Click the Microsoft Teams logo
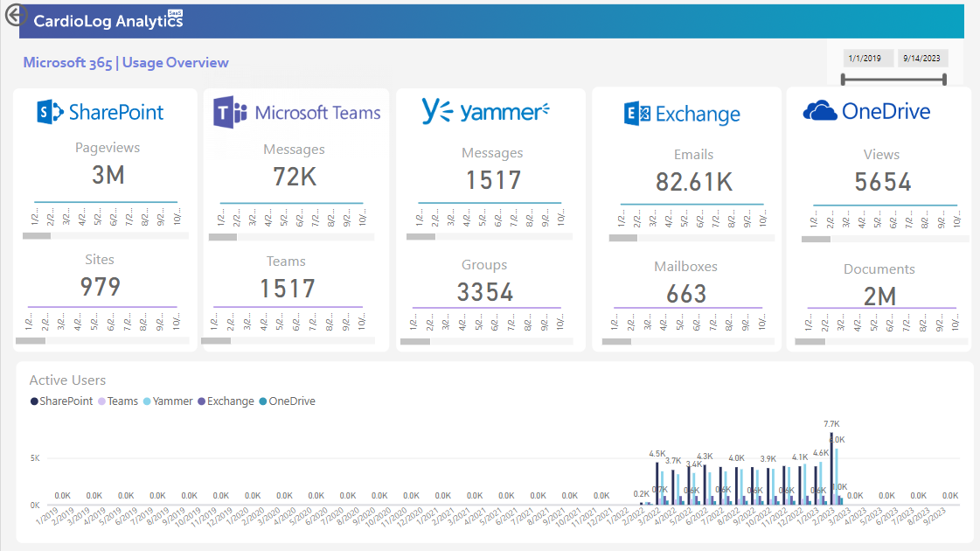The image size is (980, 551). (296, 113)
